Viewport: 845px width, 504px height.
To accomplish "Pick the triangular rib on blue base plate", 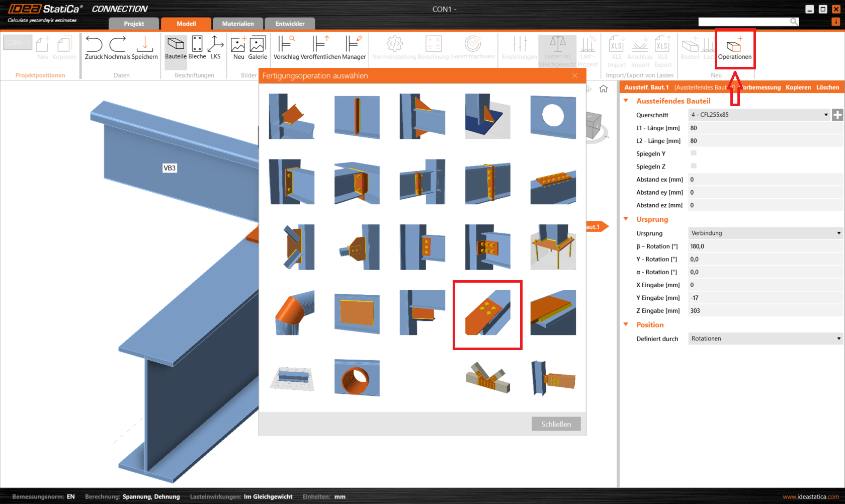I will (x=487, y=116).
